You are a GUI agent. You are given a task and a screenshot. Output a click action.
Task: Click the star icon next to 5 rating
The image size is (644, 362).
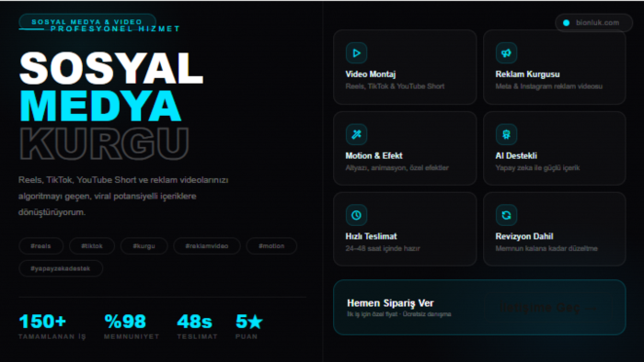pyautogui.click(x=255, y=322)
